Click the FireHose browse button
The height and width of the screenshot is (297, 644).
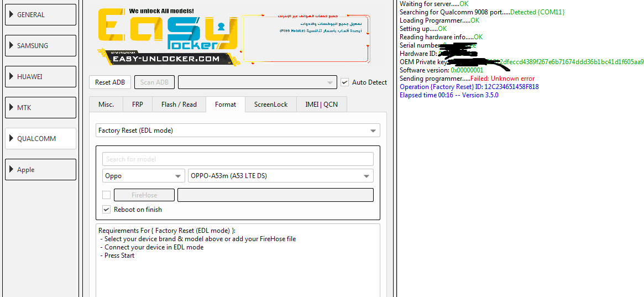tap(144, 195)
